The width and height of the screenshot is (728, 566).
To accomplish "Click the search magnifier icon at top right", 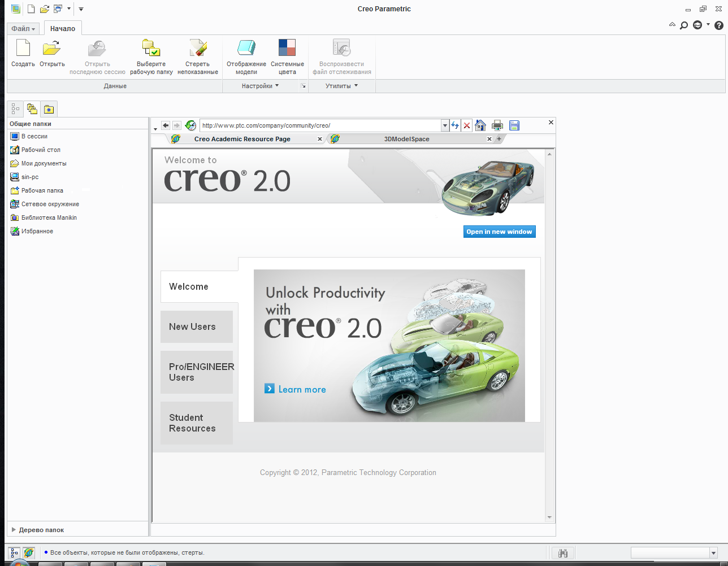I will (684, 25).
